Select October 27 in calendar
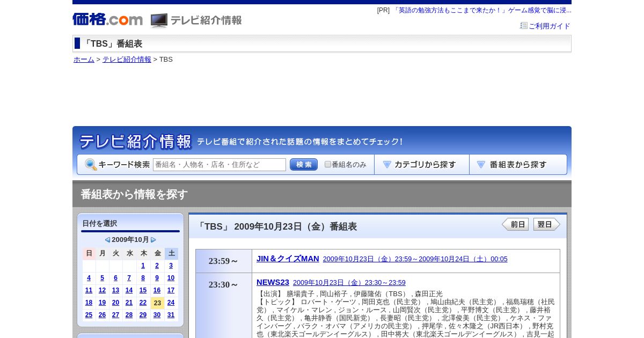Viewport: 644px width, 338px height. pos(115,315)
